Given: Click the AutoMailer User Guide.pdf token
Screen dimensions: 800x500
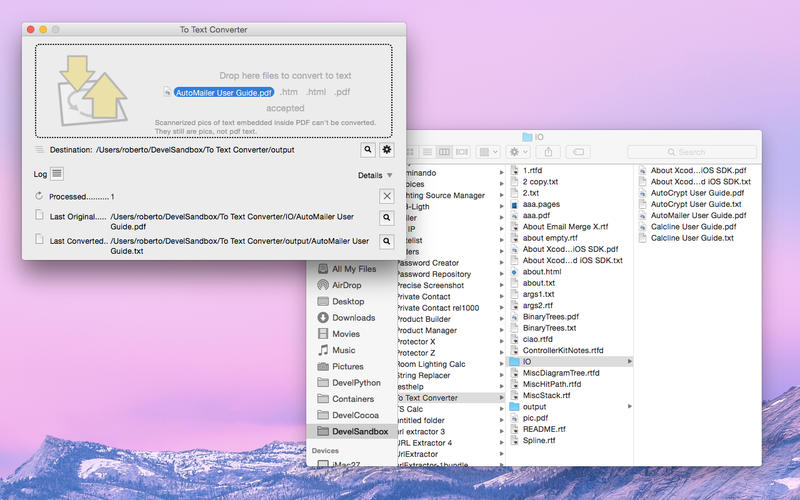Looking at the screenshot, I should pyautogui.click(x=223, y=92).
